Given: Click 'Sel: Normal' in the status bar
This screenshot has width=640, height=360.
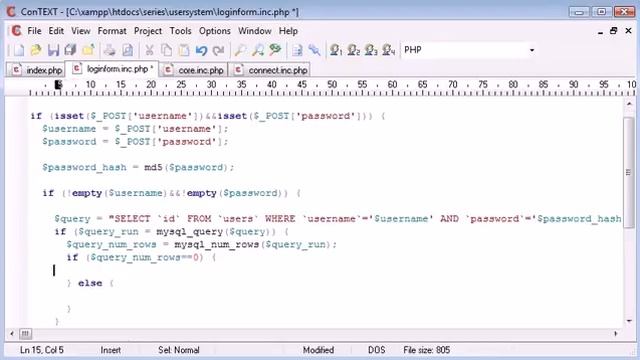Looking at the screenshot, I should tap(179, 350).
